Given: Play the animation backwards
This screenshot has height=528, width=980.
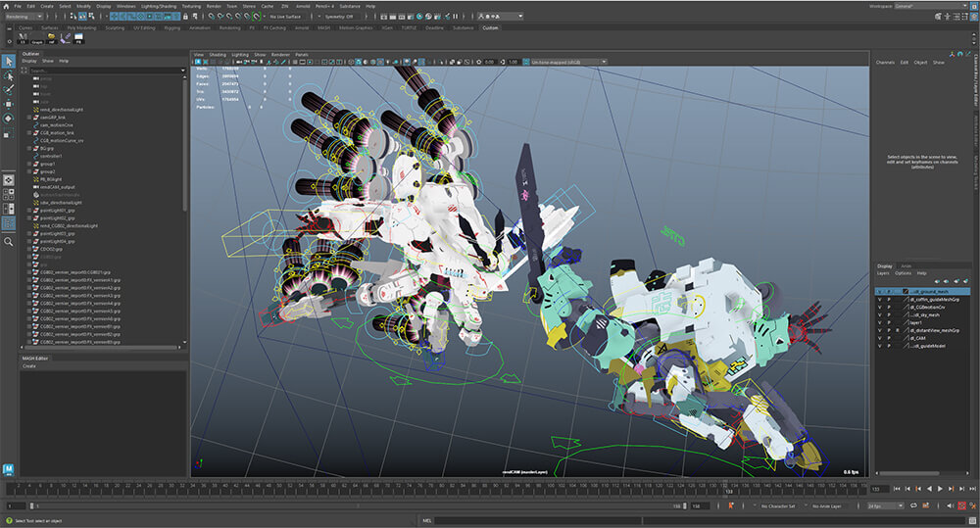Looking at the screenshot, I should pos(929,489).
